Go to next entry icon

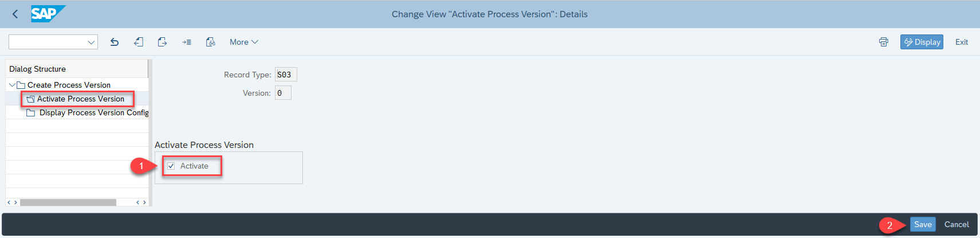[163, 42]
